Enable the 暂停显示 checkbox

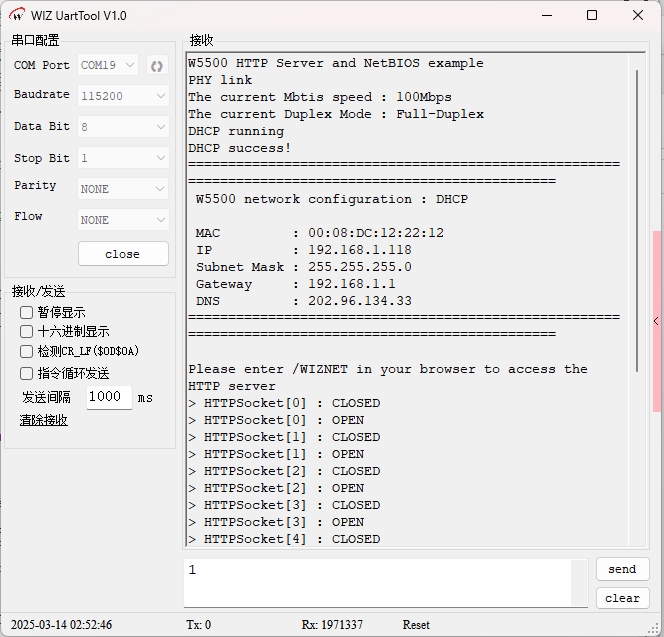point(27,312)
